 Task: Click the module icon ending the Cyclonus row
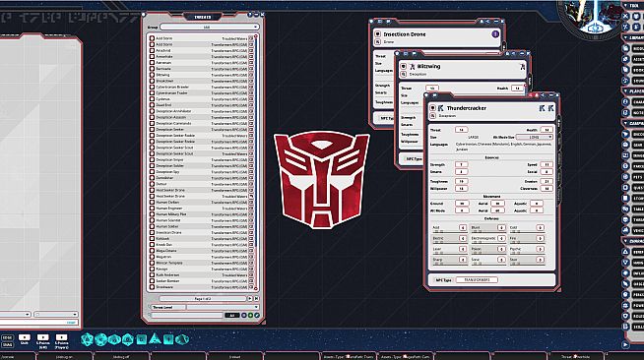click(x=251, y=99)
